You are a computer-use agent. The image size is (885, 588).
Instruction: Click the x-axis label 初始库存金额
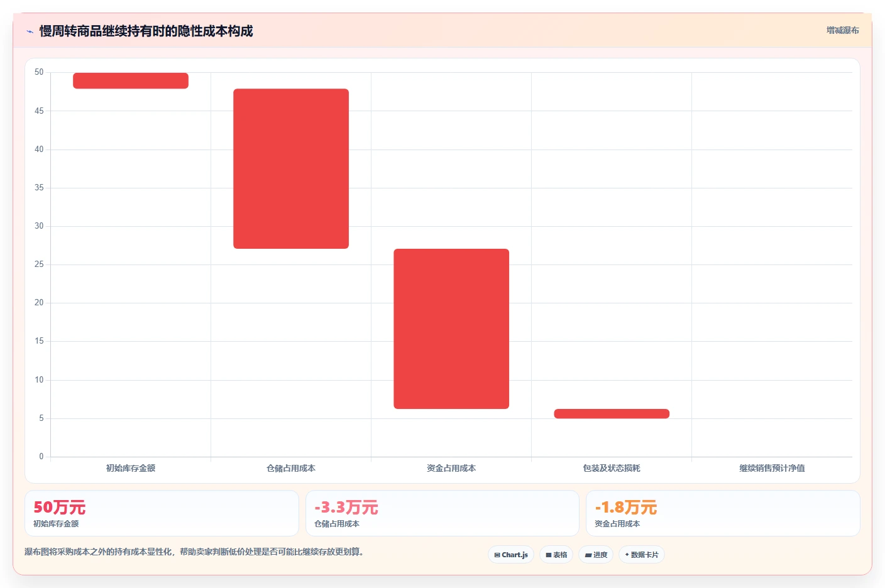tap(131, 468)
